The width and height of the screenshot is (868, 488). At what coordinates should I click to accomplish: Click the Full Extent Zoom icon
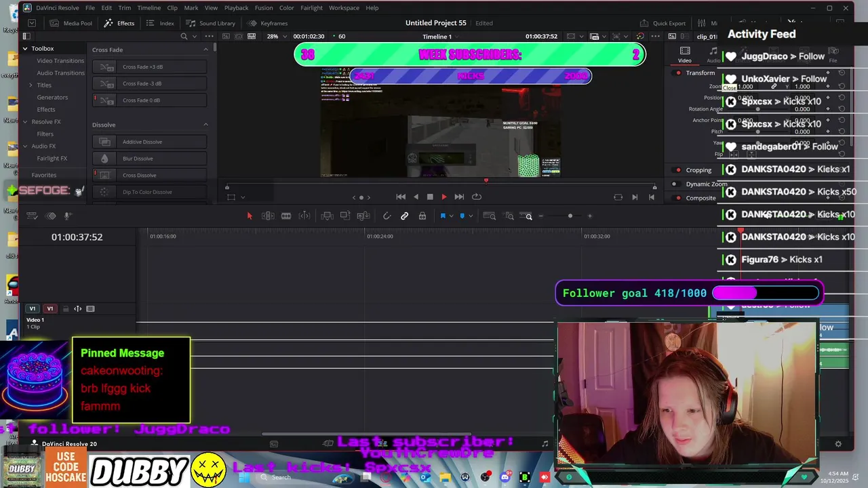tap(488, 216)
